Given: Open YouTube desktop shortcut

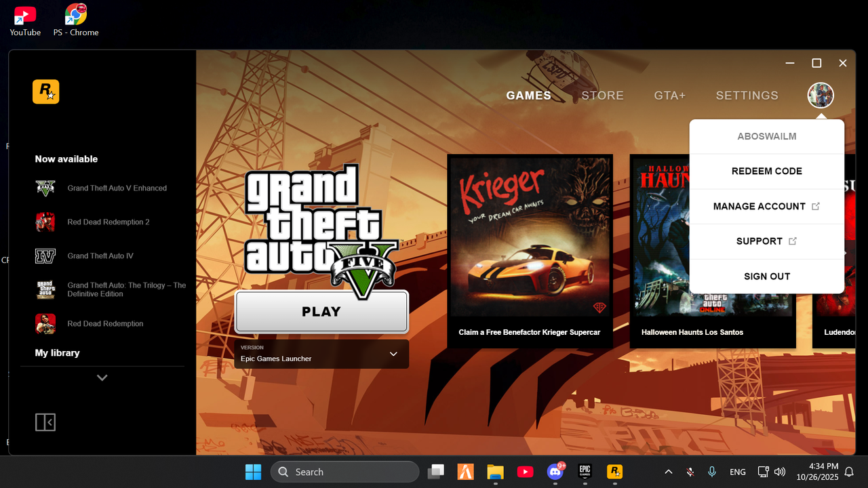Looking at the screenshot, I should tap(25, 20).
